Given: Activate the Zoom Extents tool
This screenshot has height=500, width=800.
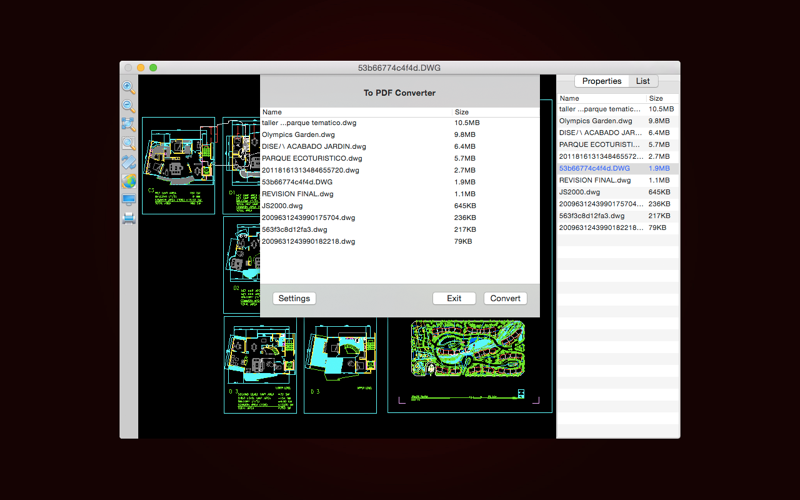Looking at the screenshot, I should click(129, 124).
